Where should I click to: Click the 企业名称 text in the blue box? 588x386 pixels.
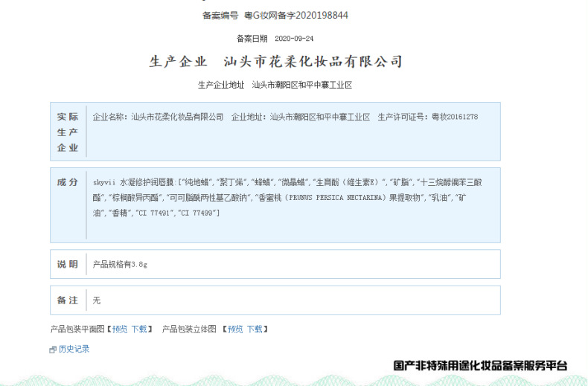click(x=108, y=117)
